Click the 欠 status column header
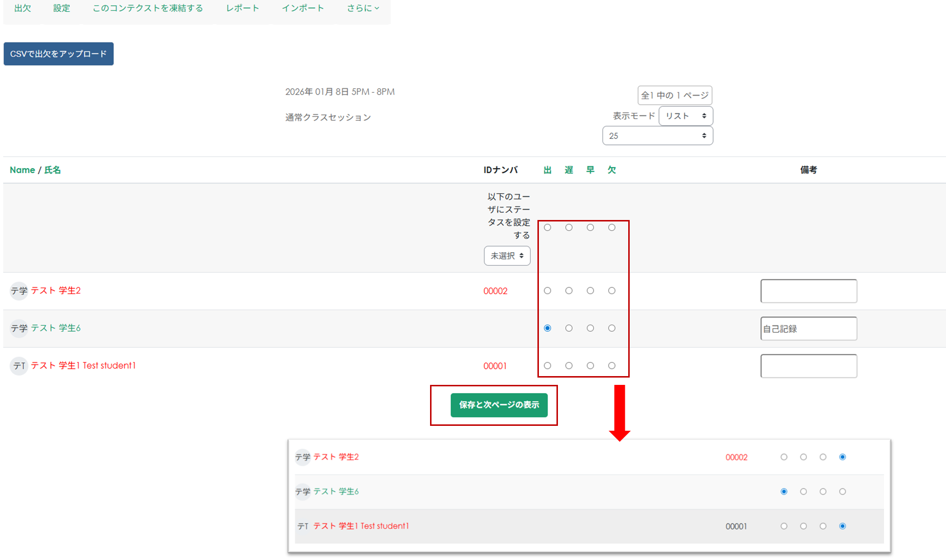 (612, 170)
